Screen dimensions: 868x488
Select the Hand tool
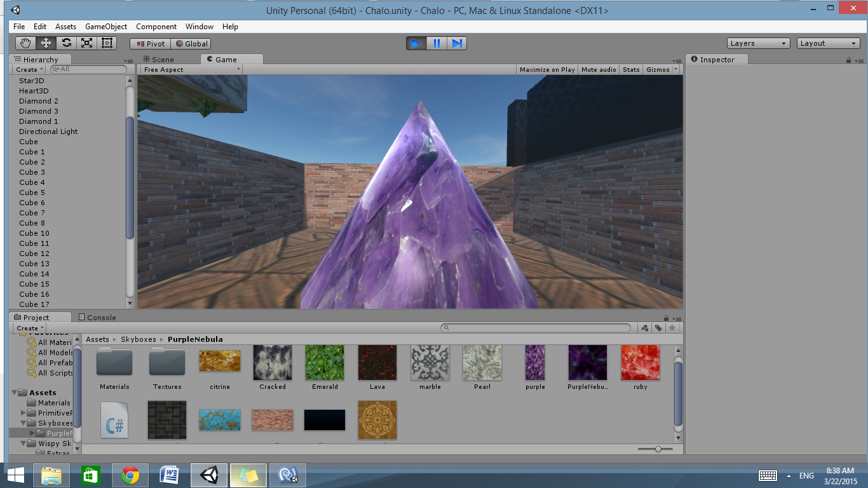coord(25,43)
